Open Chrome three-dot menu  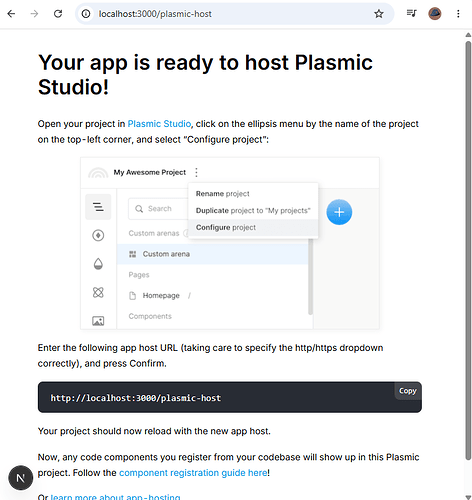[458, 14]
